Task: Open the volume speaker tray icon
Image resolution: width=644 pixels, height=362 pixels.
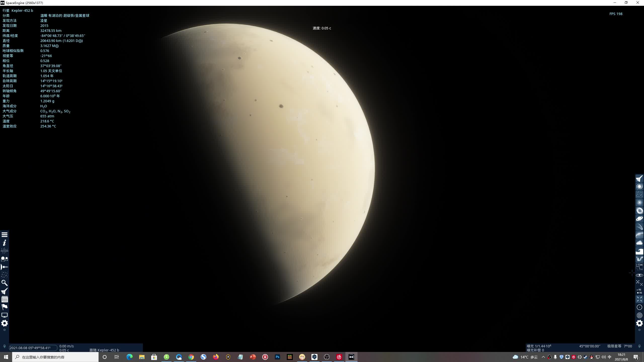Action: coord(603,357)
